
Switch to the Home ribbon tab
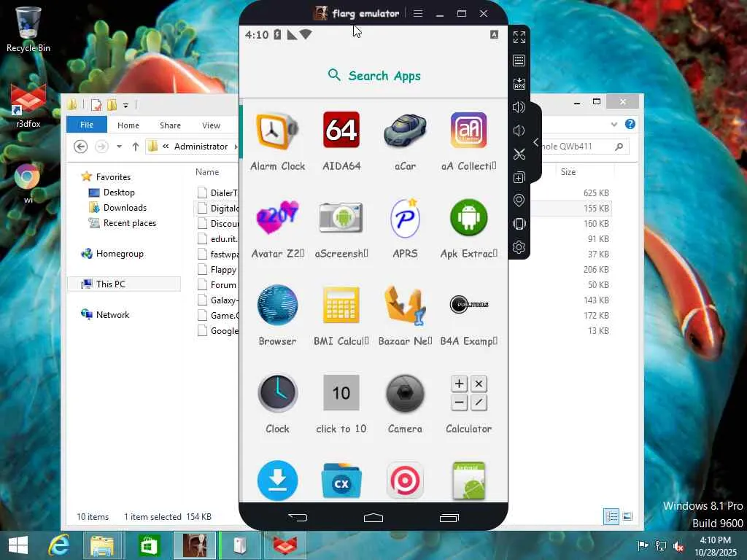point(128,125)
